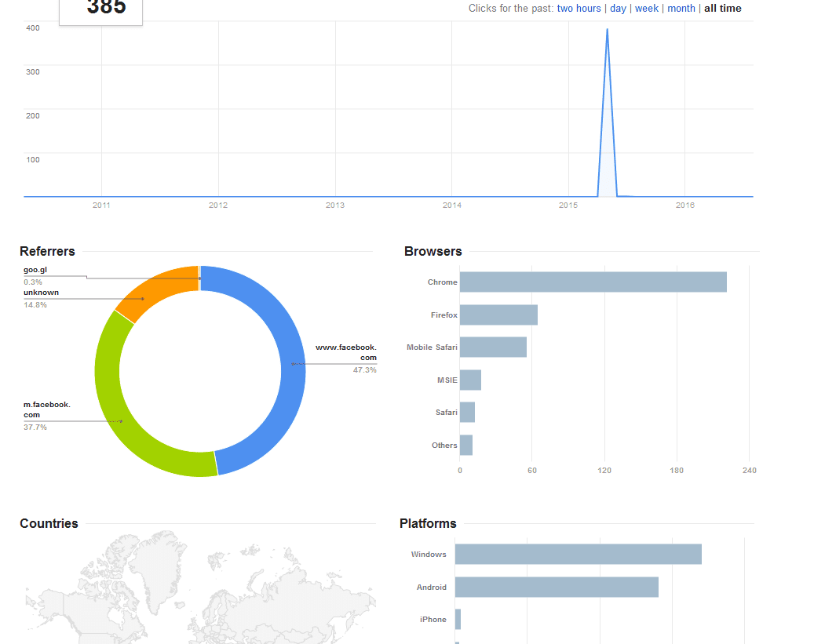Click the Others browser bar

coord(466,446)
